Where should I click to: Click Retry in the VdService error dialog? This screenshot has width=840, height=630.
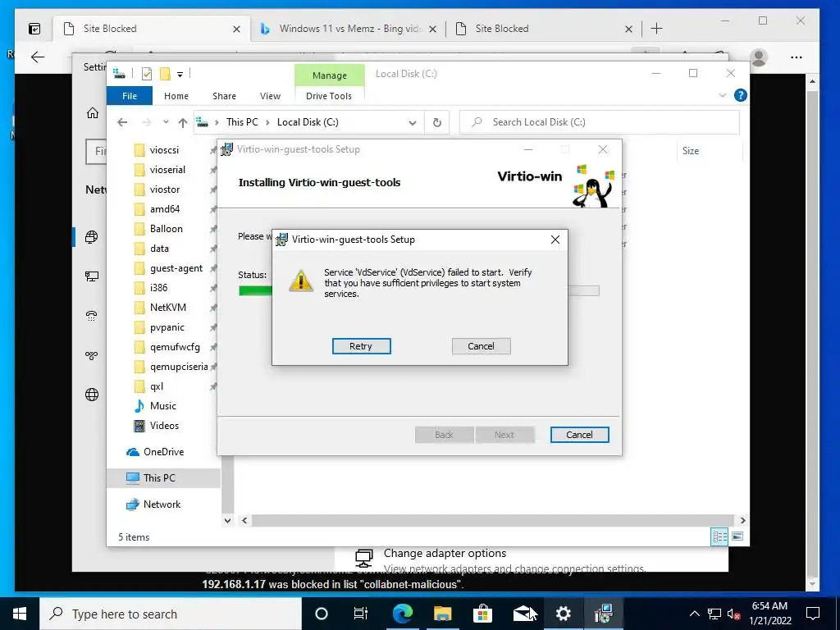point(361,346)
